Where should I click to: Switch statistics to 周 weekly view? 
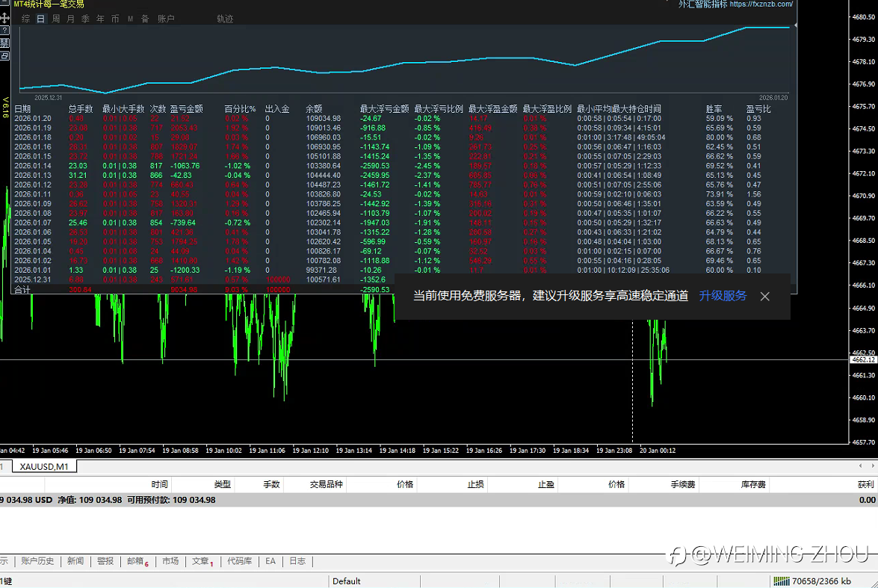pos(56,19)
